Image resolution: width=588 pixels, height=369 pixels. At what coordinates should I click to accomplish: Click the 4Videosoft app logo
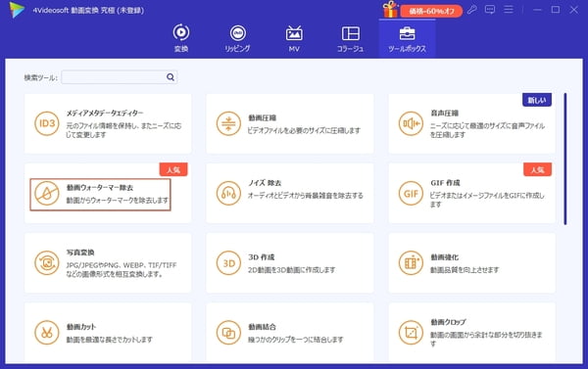pos(18,10)
